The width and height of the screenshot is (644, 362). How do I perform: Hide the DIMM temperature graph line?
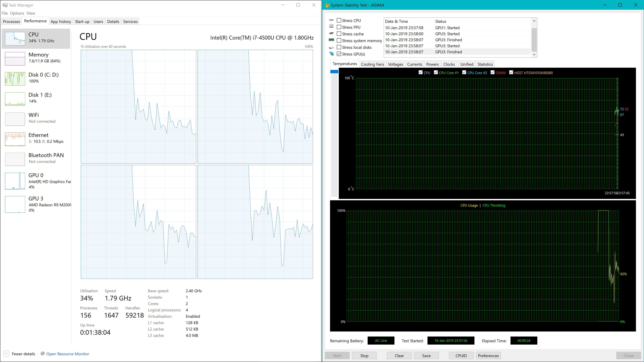(x=493, y=72)
